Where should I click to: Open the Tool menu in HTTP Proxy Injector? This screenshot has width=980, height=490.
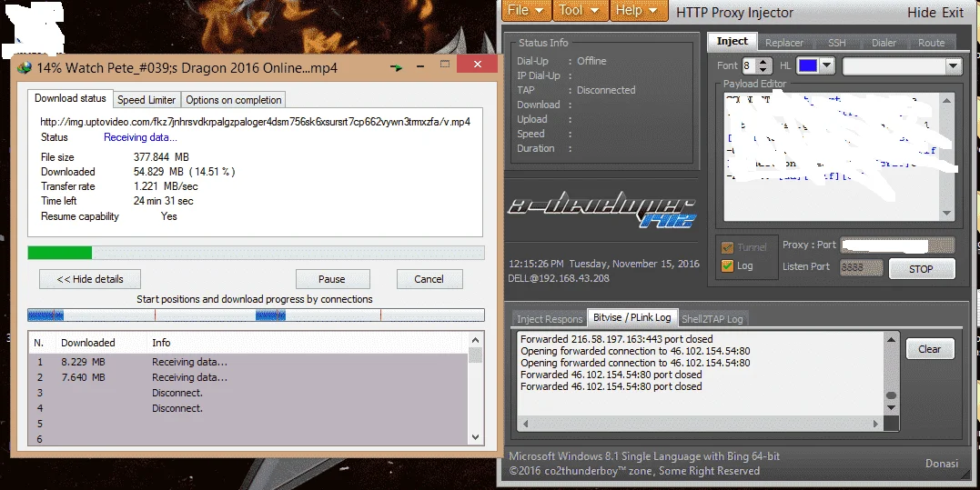pos(579,11)
